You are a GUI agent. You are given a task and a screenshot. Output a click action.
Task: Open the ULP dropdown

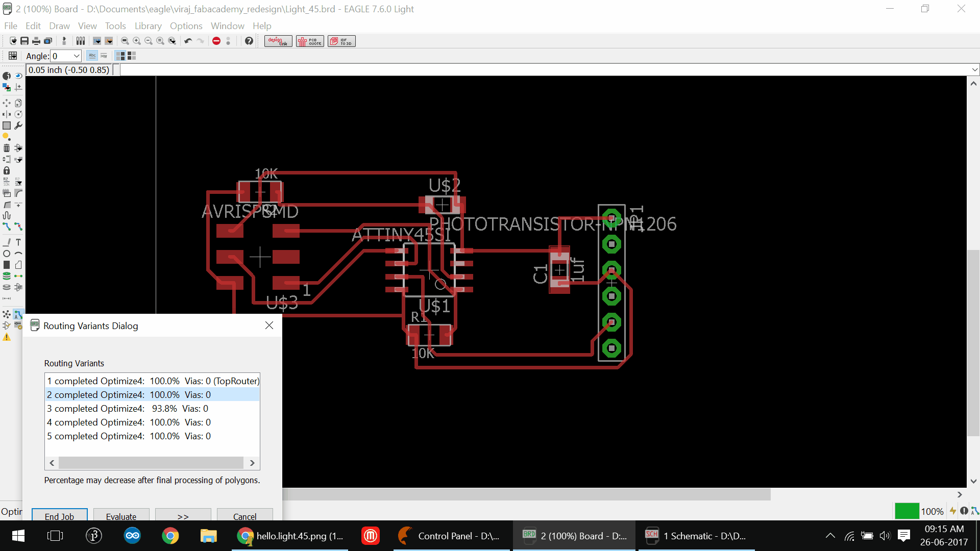[109, 41]
